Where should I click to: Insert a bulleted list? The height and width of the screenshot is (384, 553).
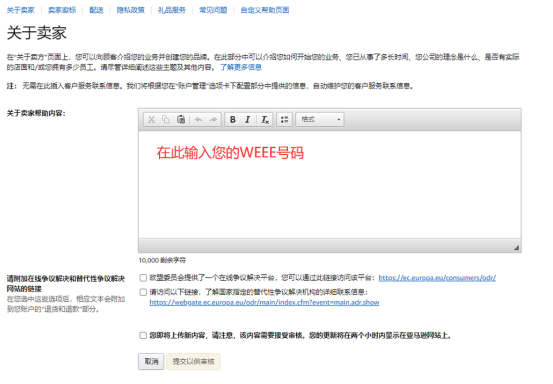284,120
